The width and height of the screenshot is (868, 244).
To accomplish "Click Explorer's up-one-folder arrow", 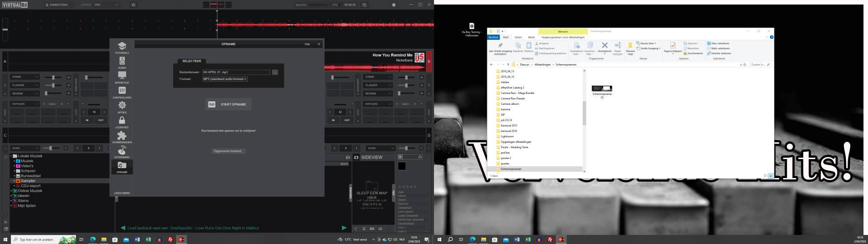I will 508,65.
